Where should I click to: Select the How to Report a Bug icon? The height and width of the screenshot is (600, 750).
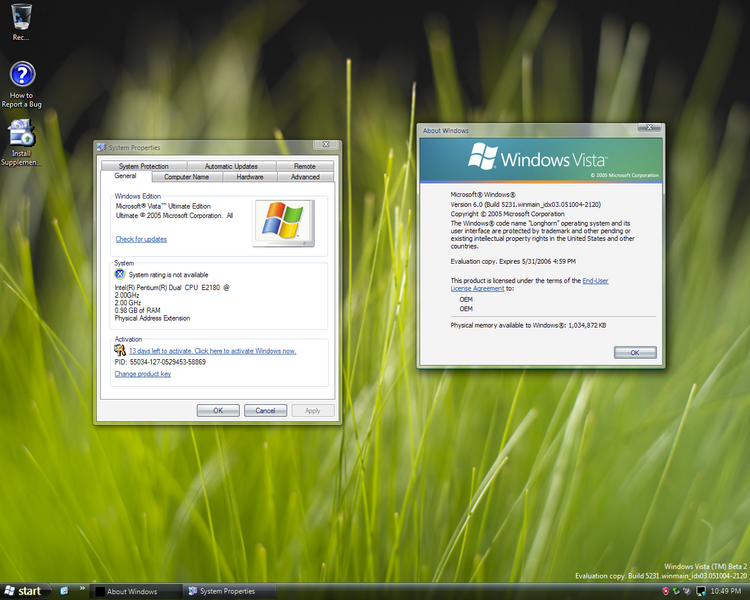tap(22, 84)
